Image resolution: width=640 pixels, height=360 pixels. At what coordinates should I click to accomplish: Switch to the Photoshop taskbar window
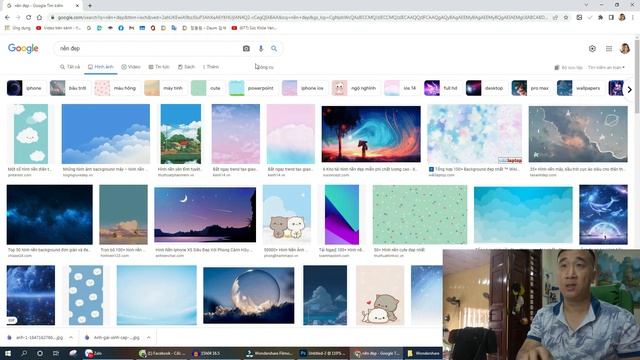[x=322, y=353]
